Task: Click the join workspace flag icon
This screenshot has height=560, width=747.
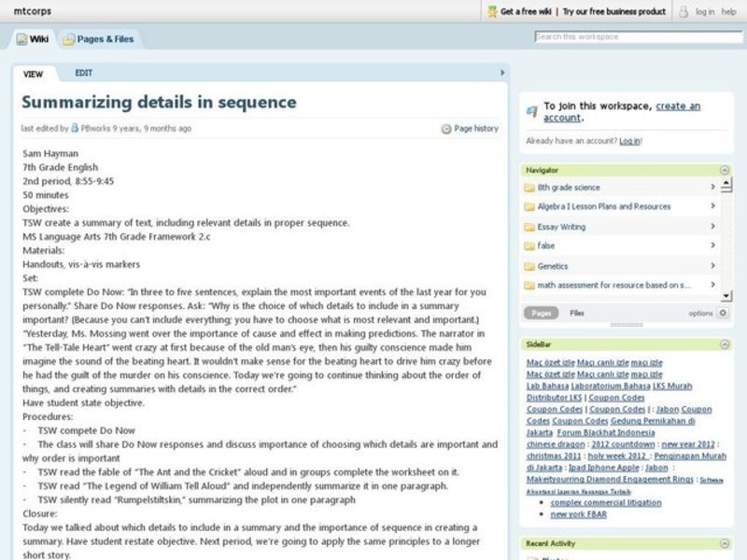Action: [531, 111]
